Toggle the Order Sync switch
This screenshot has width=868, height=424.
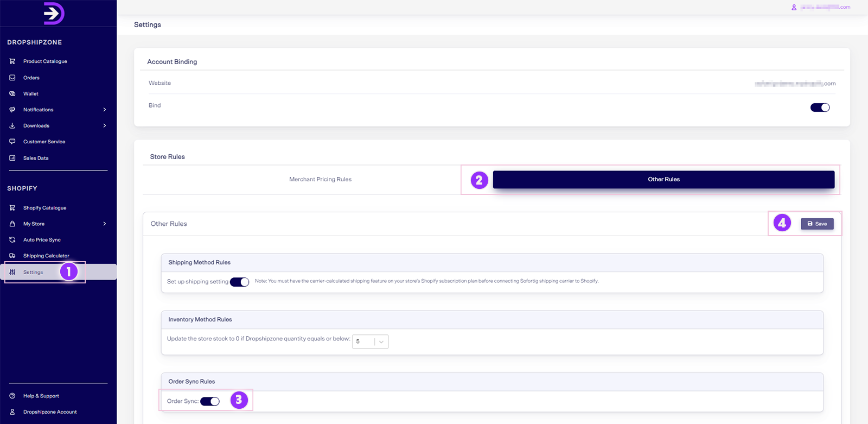pos(210,401)
